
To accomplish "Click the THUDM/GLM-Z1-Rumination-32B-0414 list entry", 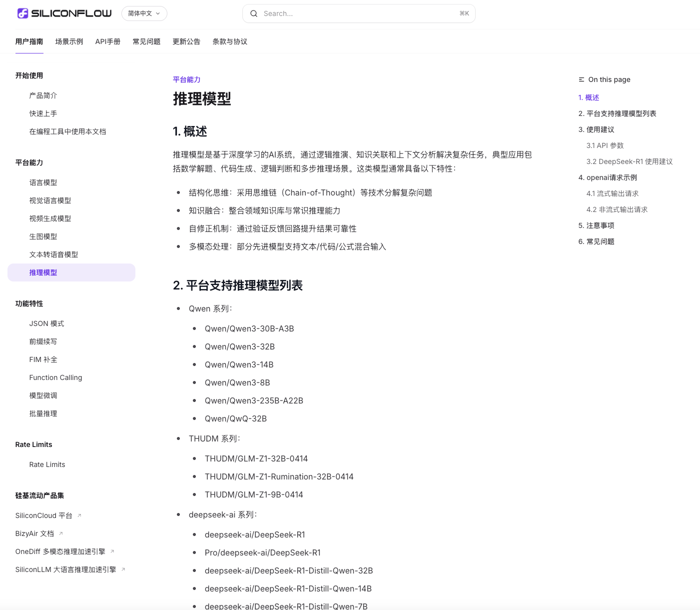I will (x=279, y=476).
